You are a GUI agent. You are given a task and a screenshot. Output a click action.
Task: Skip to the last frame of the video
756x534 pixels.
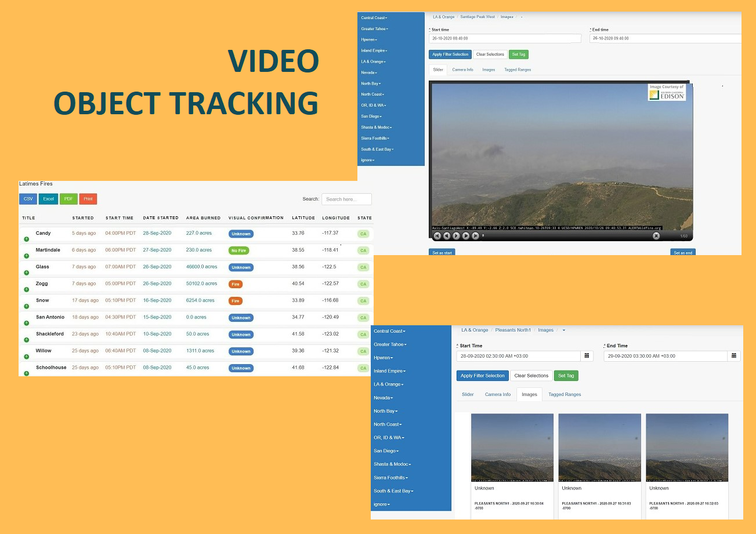(476, 236)
